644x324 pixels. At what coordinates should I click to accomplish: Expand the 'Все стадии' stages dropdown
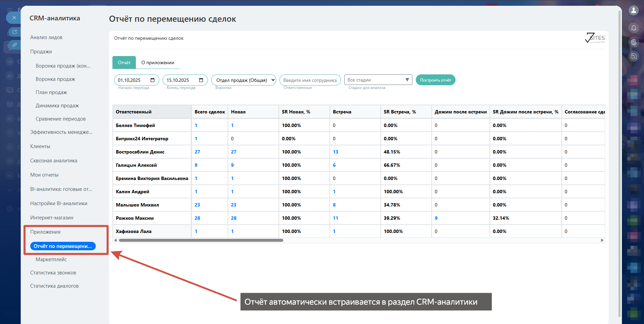click(378, 80)
